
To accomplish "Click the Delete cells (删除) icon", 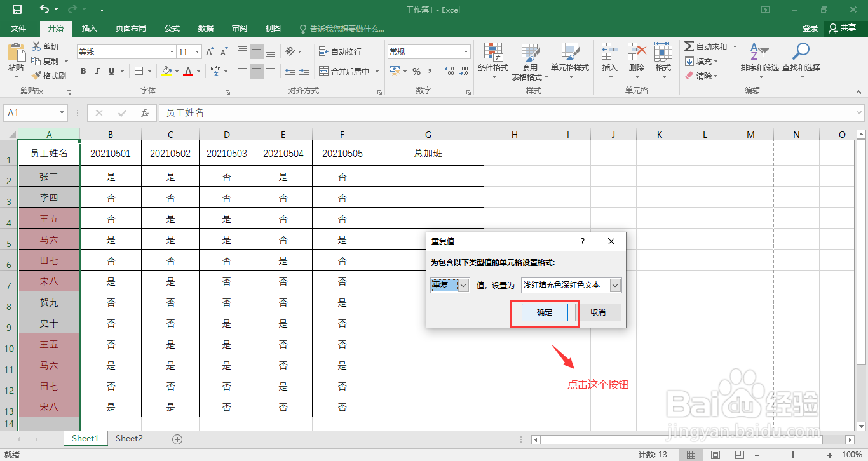I will [637, 52].
